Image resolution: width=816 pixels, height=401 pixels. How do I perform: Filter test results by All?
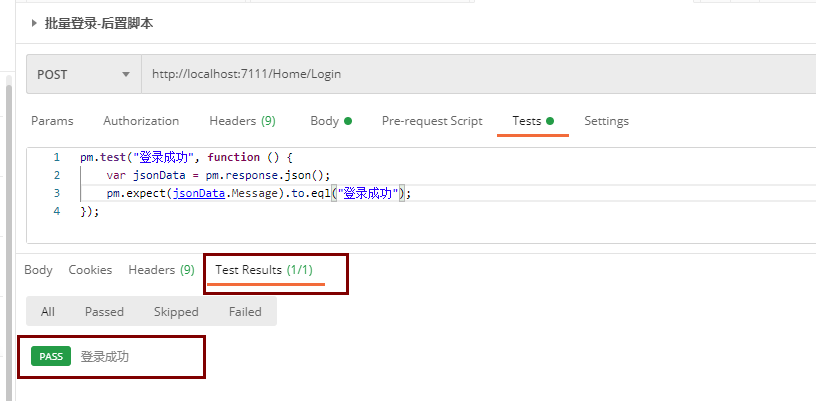coord(48,312)
